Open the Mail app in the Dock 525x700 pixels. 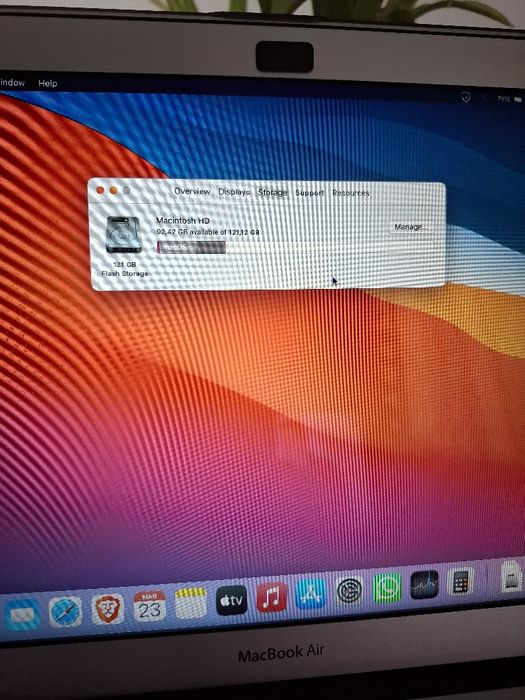click(22, 616)
